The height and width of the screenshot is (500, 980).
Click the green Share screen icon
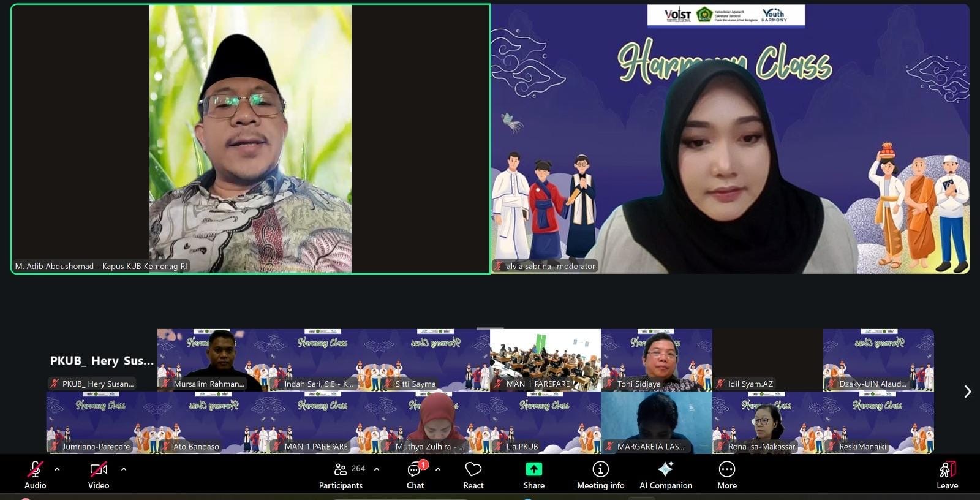[533, 469]
